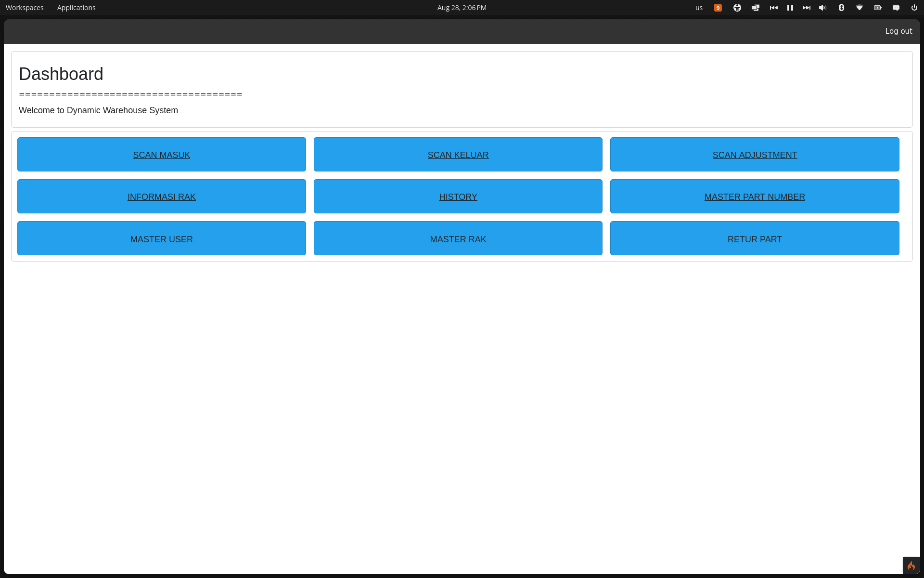Open the notifications chat bubble icon
Screen dimensions: 924x578
[896, 8]
